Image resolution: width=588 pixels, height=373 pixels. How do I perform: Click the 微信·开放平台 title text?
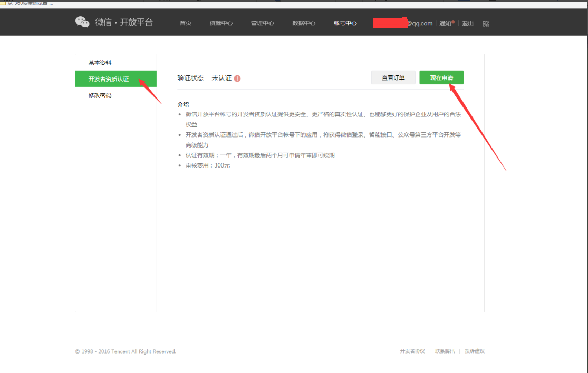coord(124,23)
